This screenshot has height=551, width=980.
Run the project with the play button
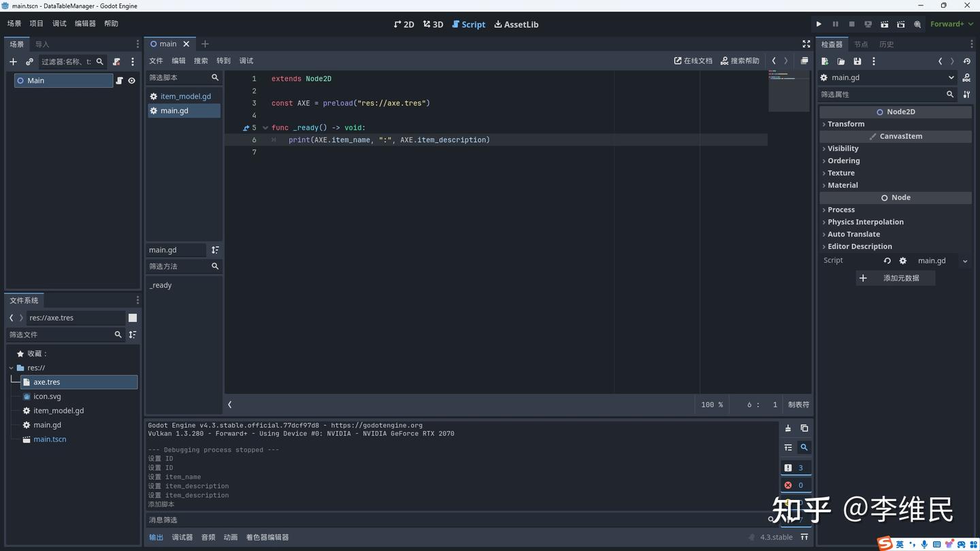(x=819, y=24)
